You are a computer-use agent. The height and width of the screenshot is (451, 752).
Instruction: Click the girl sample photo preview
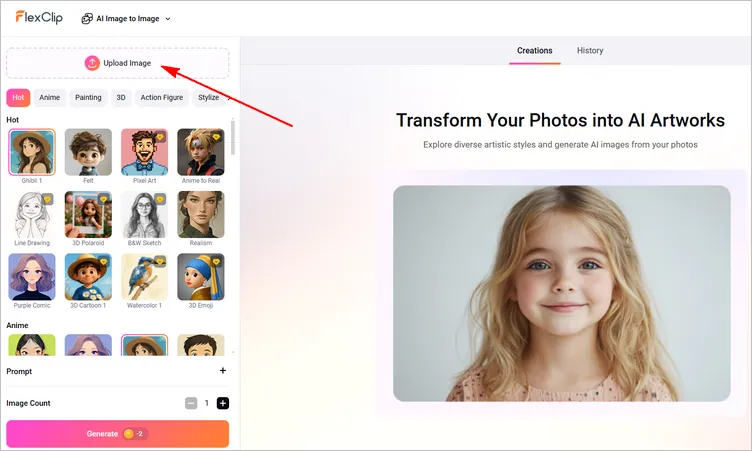pyautogui.click(x=562, y=293)
